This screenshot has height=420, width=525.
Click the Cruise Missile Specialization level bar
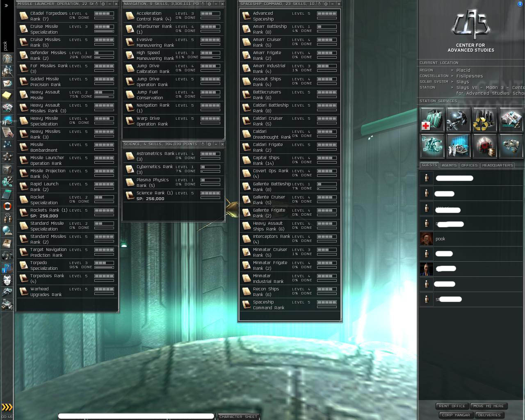104,27
